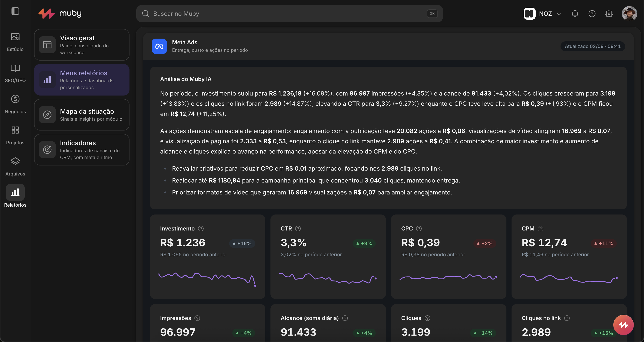The width and height of the screenshot is (644, 342).
Task: Click the CPC +2% change badge
Action: [x=484, y=243]
